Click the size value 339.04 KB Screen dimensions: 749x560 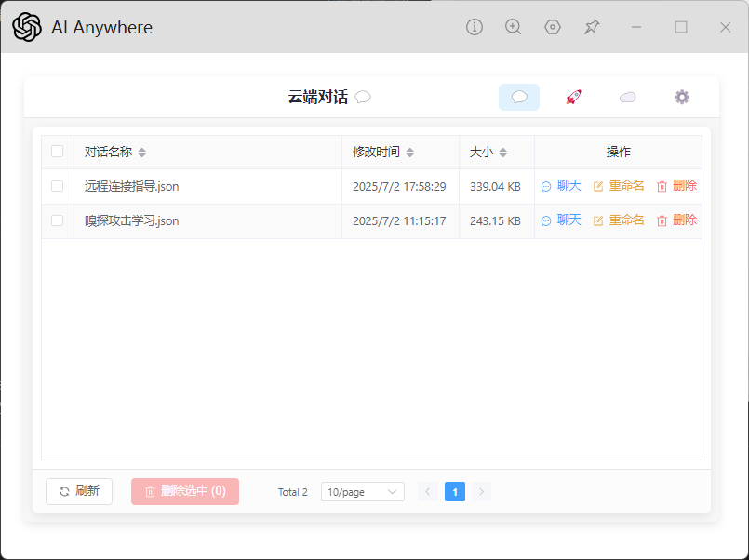(x=495, y=186)
